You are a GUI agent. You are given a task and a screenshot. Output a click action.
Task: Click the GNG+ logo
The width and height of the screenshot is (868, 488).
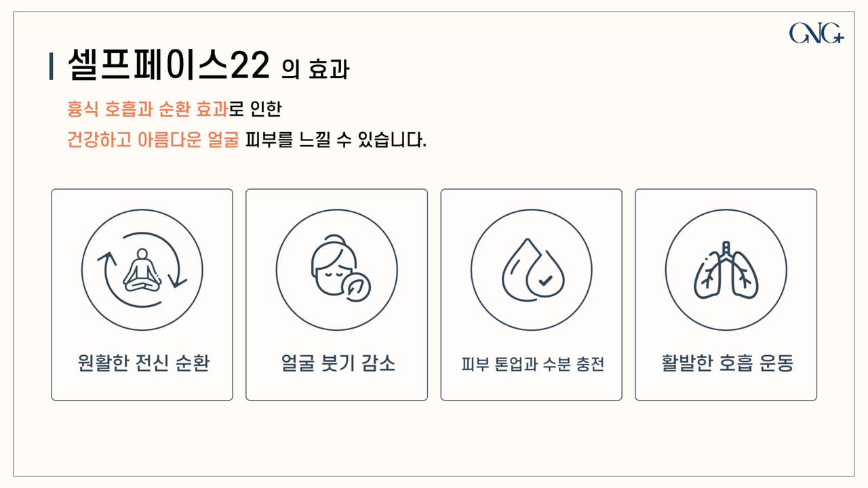click(816, 33)
